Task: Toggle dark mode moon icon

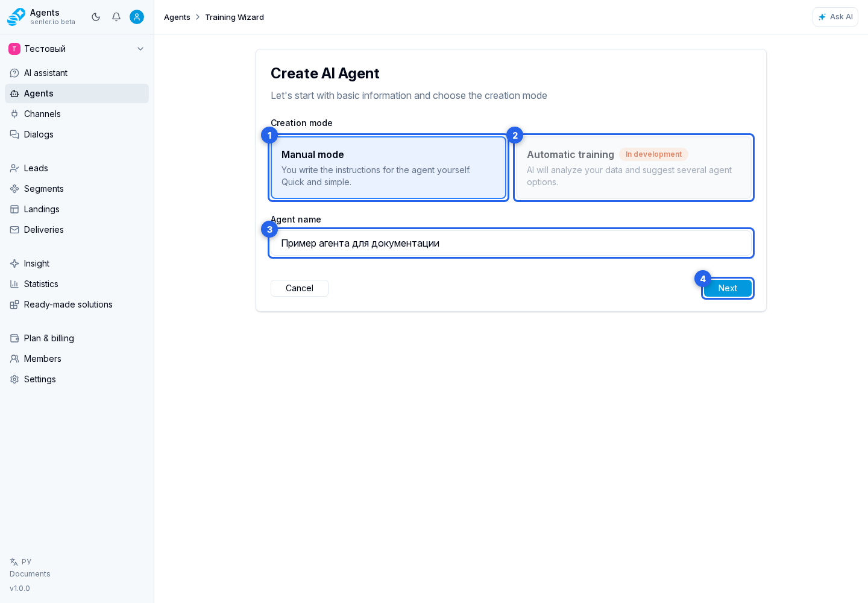Action: (96, 17)
